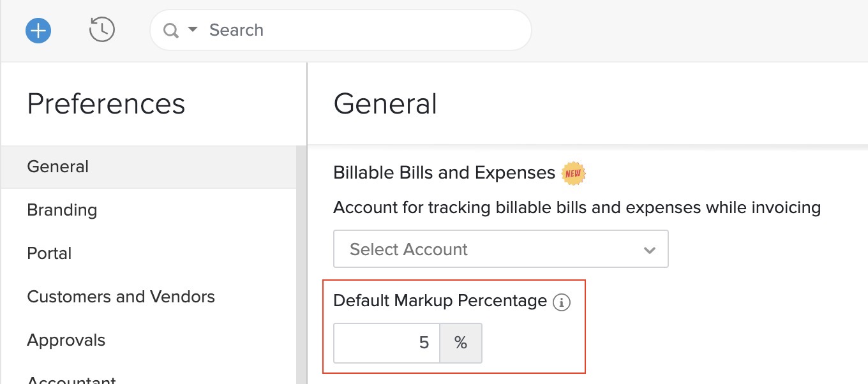Click the percent symbol next to the markup field
The image size is (868, 384).
point(460,343)
